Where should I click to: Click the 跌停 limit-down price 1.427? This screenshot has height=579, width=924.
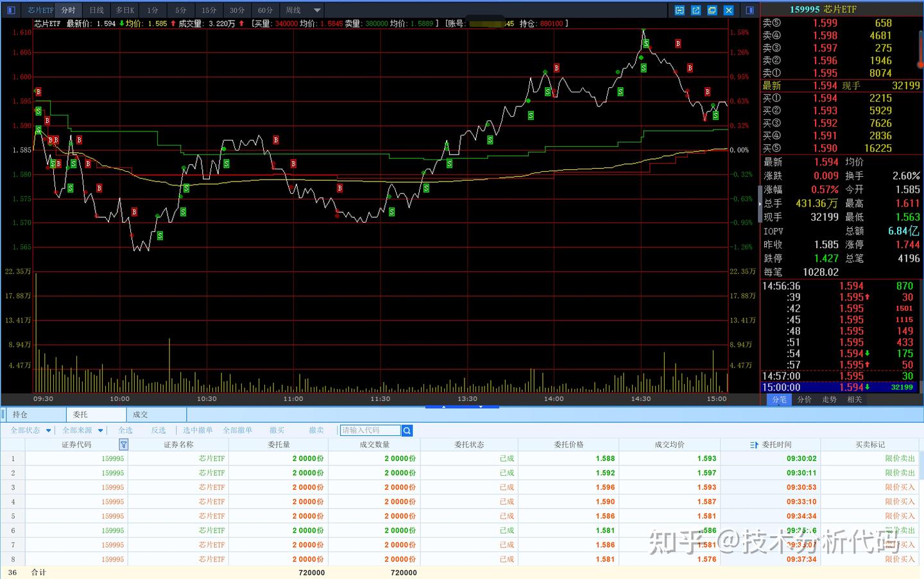[826, 258]
